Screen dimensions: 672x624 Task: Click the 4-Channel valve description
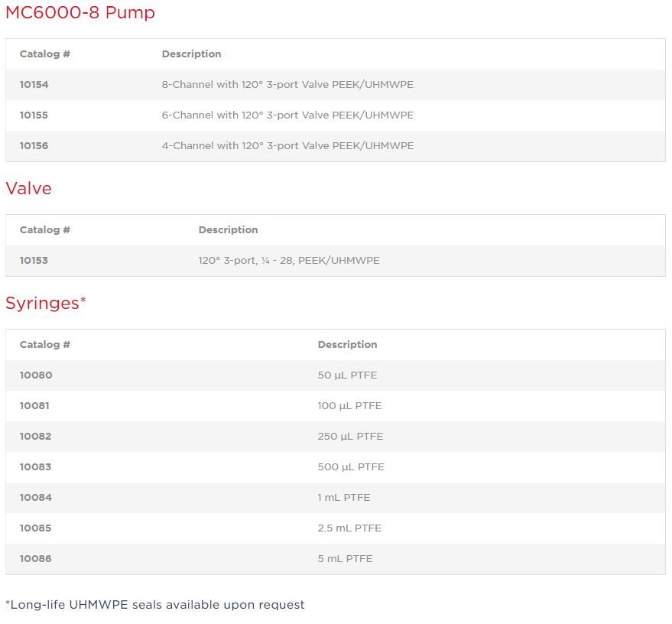287,146
